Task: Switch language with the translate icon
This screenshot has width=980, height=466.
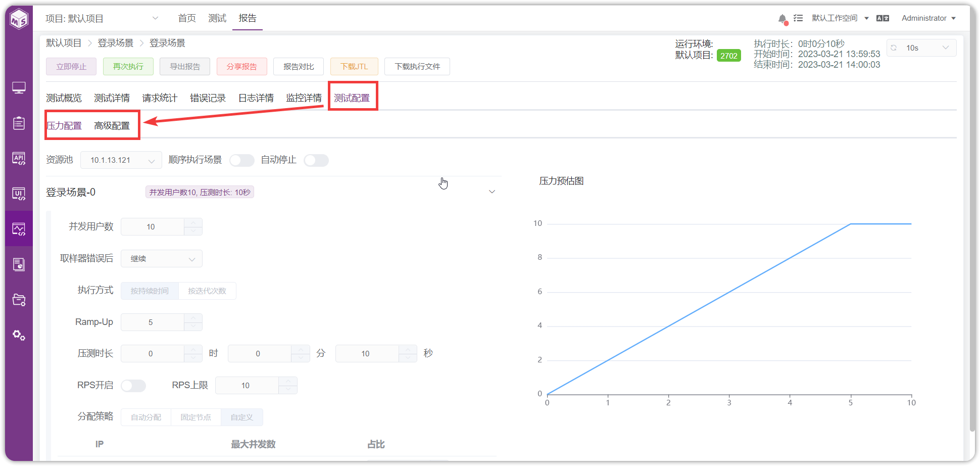Action: (883, 18)
